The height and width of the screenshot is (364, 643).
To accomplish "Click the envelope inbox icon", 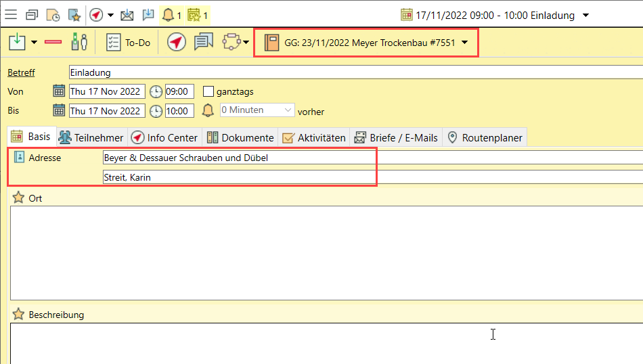I will click(x=127, y=14).
